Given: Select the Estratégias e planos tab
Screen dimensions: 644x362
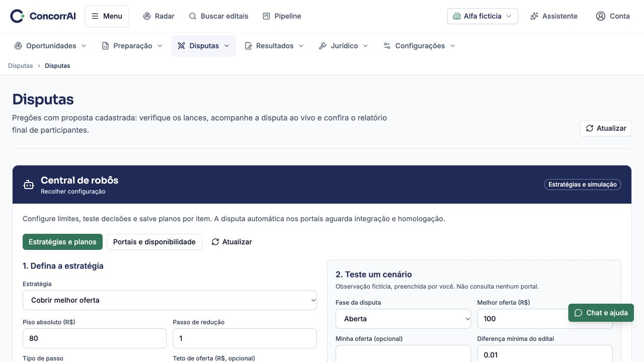Looking at the screenshot, I should [62, 242].
